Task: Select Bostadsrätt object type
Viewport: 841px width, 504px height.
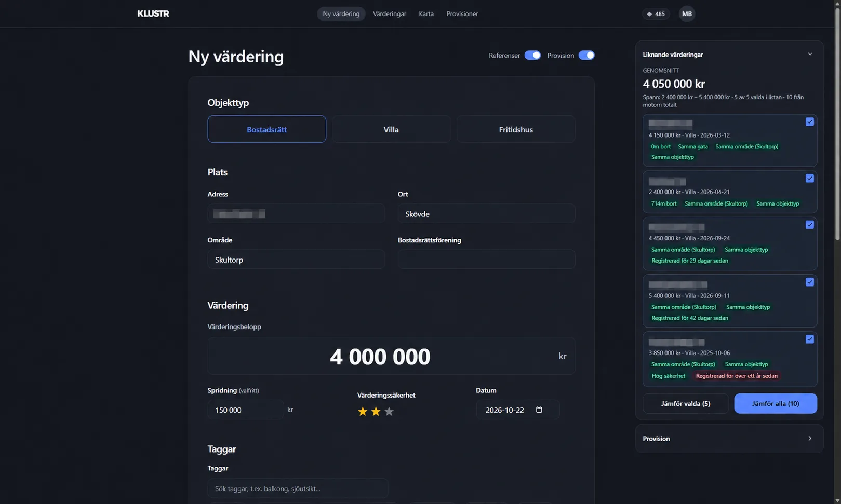Action: [267, 129]
